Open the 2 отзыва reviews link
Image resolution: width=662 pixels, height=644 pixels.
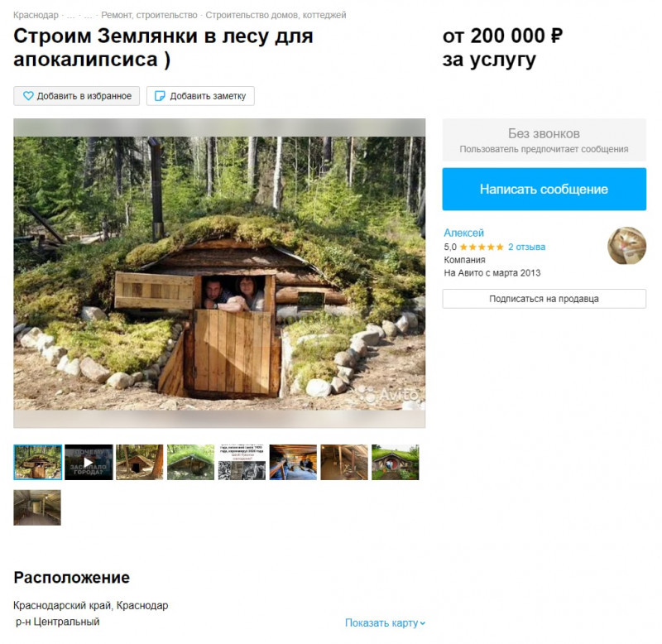click(x=526, y=247)
